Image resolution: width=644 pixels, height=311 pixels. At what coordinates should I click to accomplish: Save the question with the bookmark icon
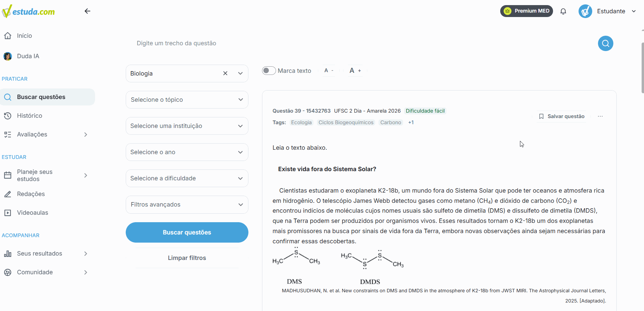pyautogui.click(x=562, y=116)
